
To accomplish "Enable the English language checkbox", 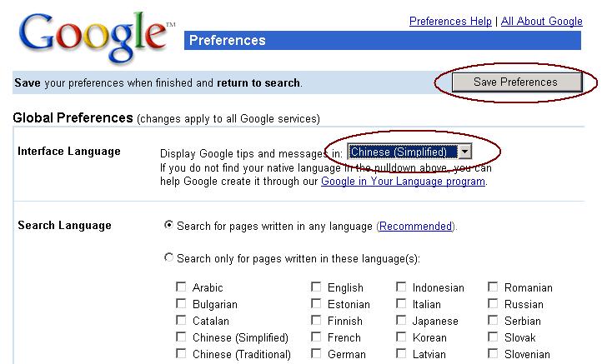I will [x=316, y=287].
